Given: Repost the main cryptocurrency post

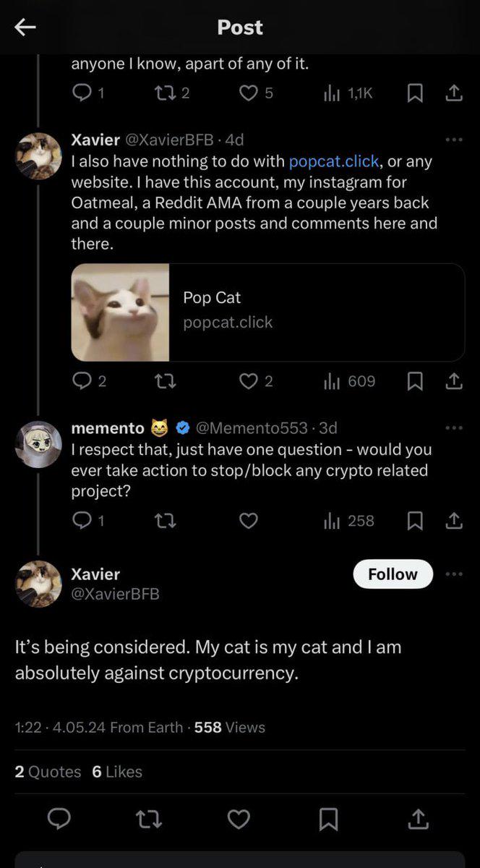Looking at the screenshot, I should pos(149,819).
